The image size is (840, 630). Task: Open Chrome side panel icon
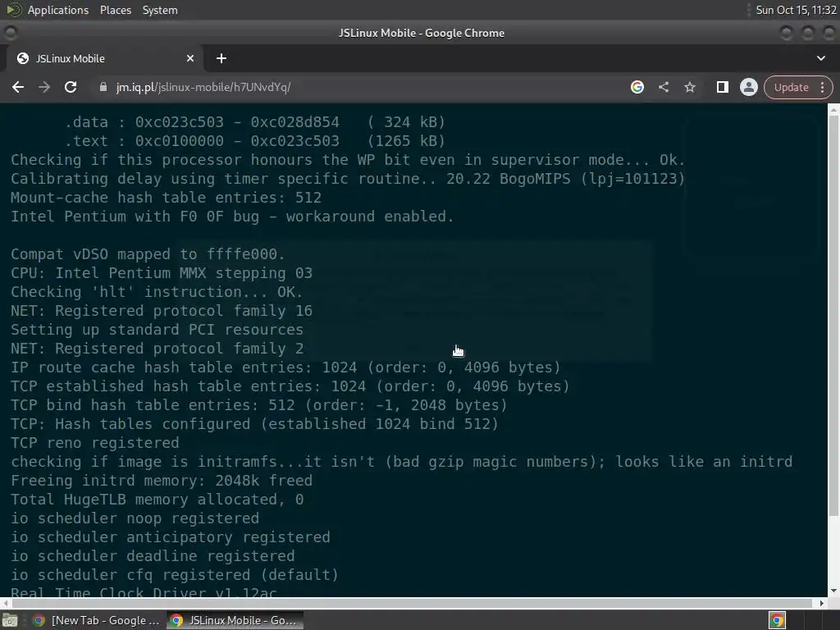click(722, 87)
